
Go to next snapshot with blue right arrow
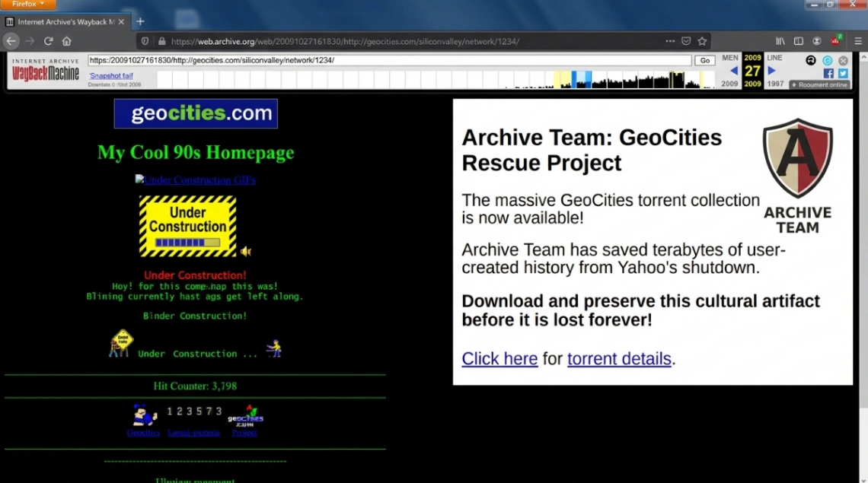pos(771,69)
